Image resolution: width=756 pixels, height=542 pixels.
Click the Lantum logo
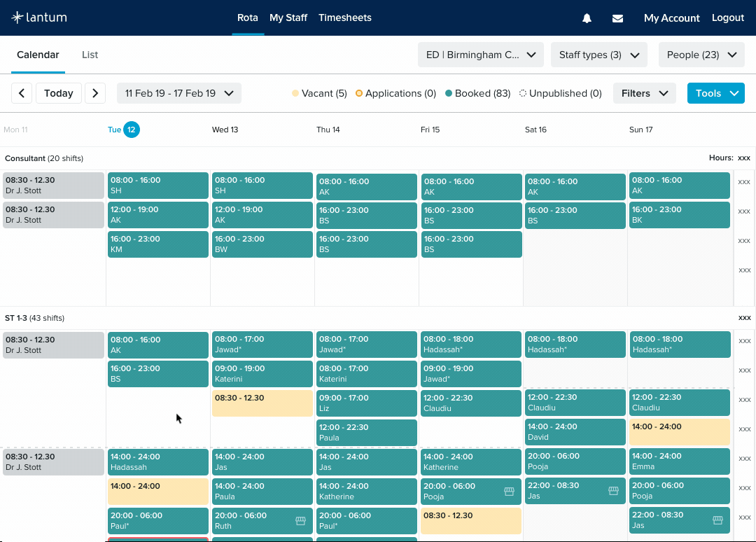[x=39, y=18]
